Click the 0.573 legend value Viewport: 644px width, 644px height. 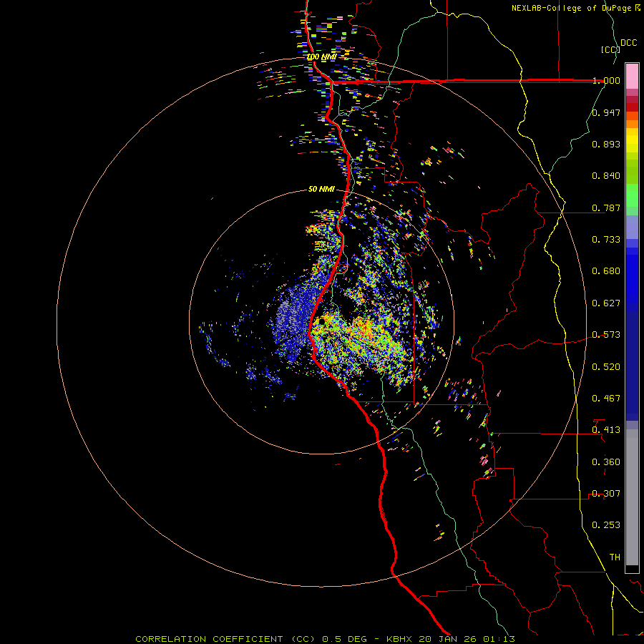tap(606, 335)
